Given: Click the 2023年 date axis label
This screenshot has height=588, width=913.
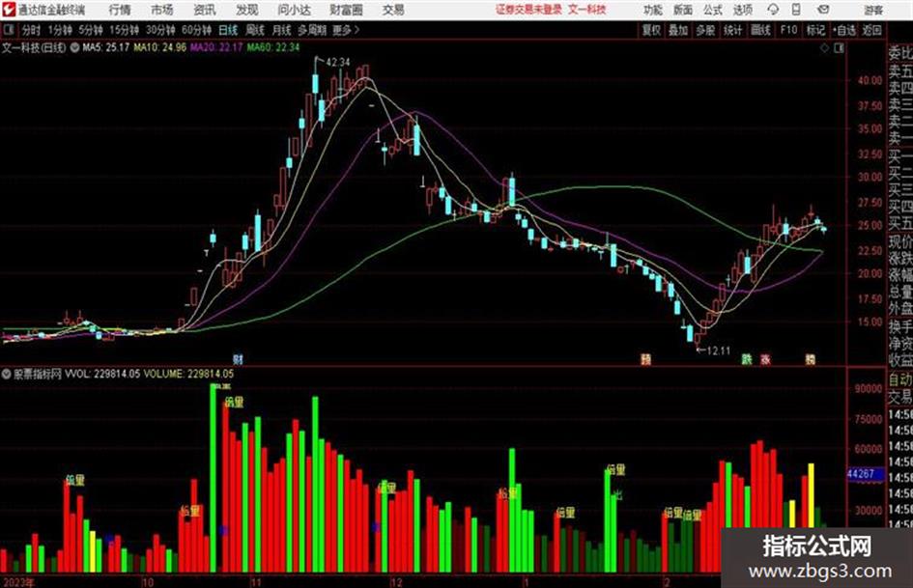Looking at the screenshot, I should point(18,582).
